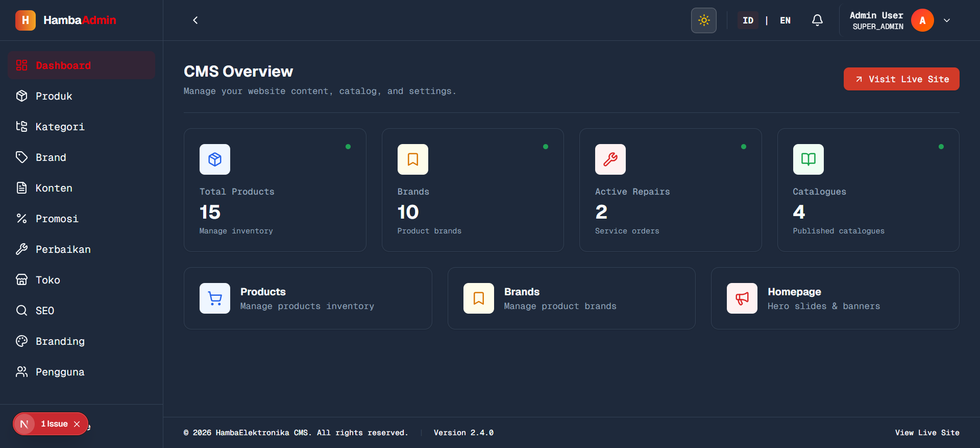The image size is (980, 448).
Task: Open the Brands Manage product brands card
Action: (572, 298)
